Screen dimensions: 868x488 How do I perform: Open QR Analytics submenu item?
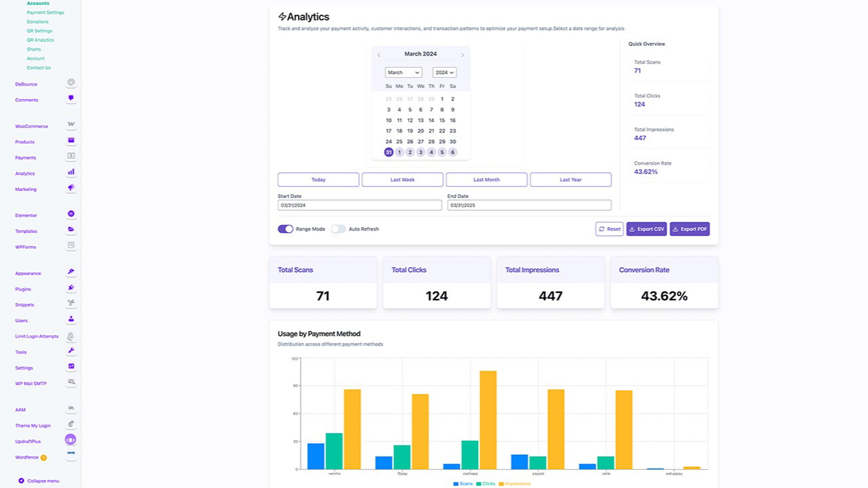point(40,40)
